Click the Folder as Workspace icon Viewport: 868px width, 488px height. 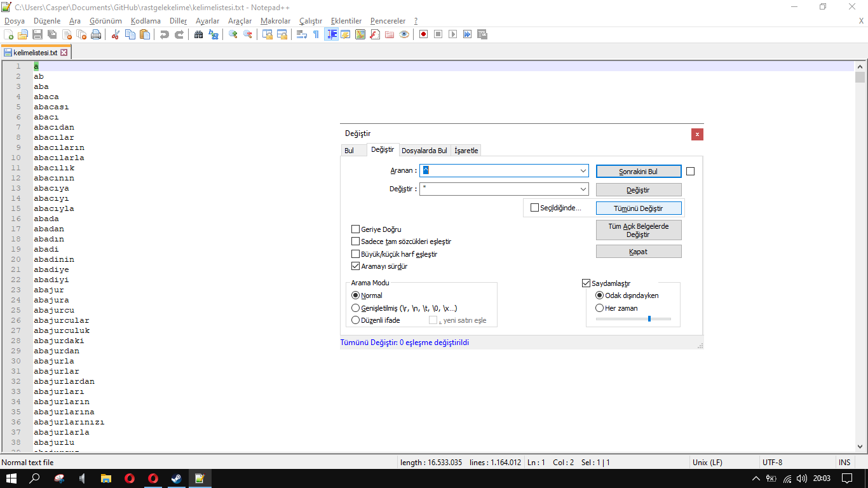pyautogui.click(x=390, y=34)
